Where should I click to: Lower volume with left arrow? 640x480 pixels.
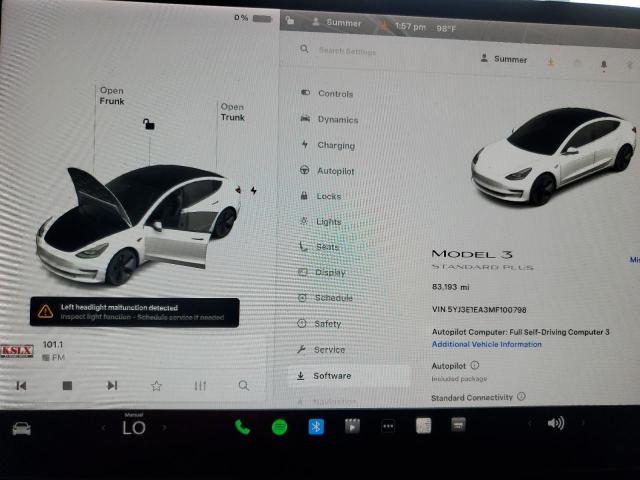529,423
